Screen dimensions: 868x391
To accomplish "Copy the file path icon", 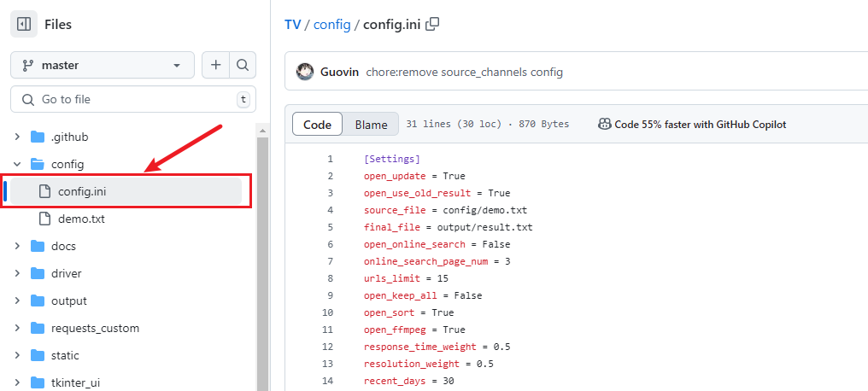I will (x=432, y=24).
